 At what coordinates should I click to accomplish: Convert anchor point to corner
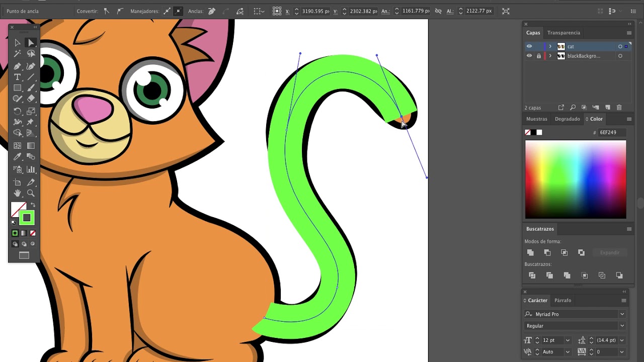tap(106, 11)
